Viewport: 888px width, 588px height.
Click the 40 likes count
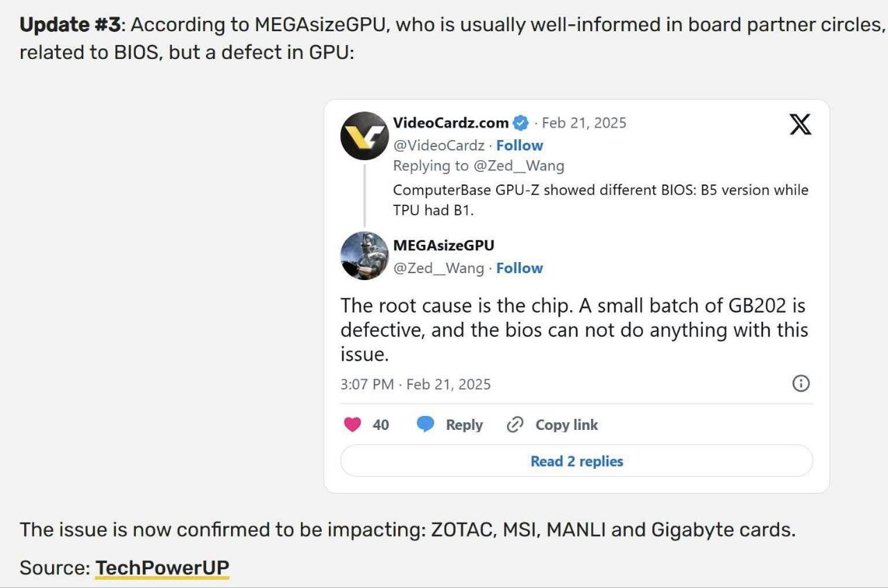pyautogui.click(x=381, y=424)
